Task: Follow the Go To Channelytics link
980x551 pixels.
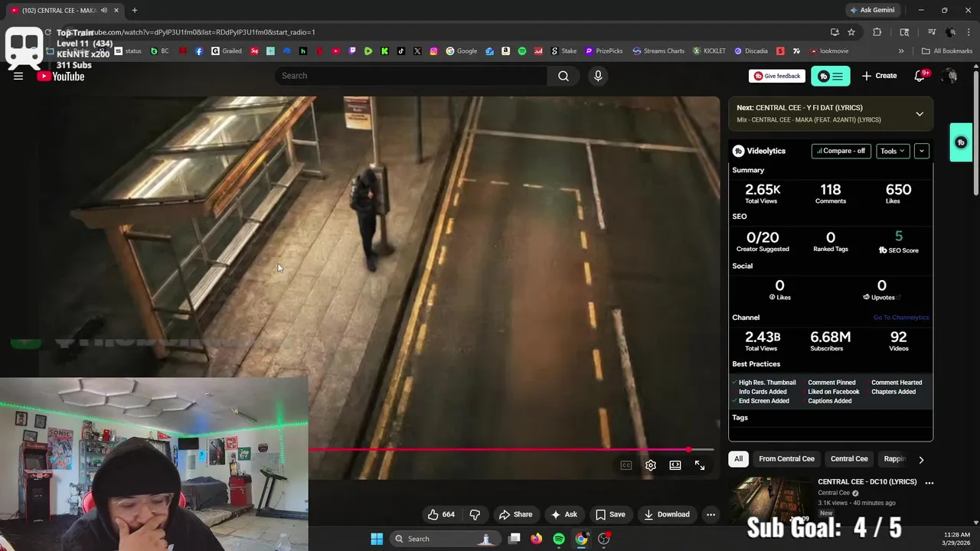Action: (x=901, y=318)
